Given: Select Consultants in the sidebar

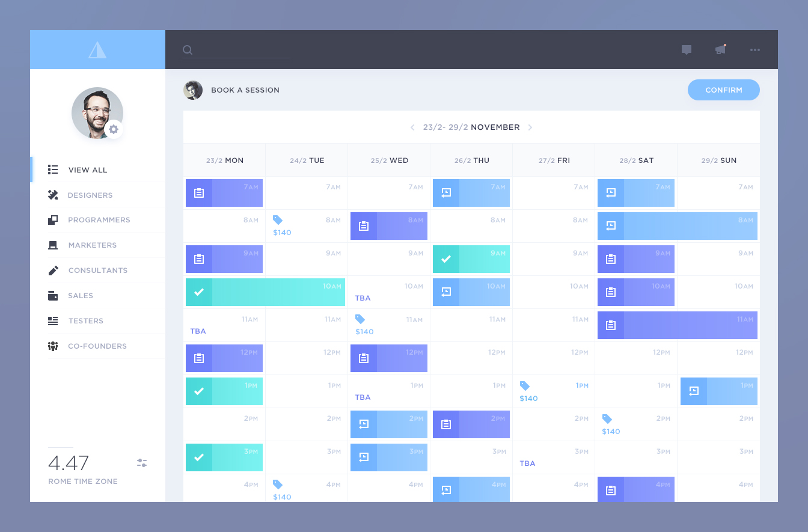Looking at the screenshot, I should point(97,271).
